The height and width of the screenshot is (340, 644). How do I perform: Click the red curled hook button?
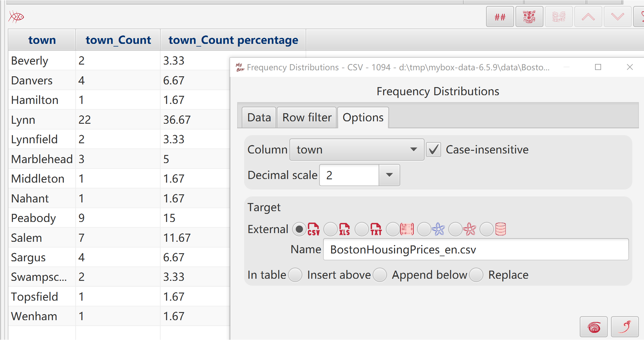click(625, 327)
